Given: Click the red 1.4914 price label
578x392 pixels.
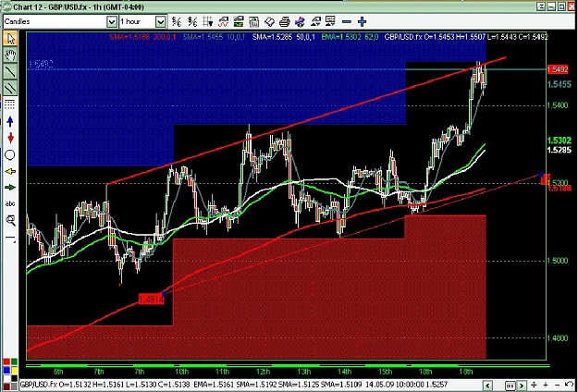Looking at the screenshot, I should [151, 300].
